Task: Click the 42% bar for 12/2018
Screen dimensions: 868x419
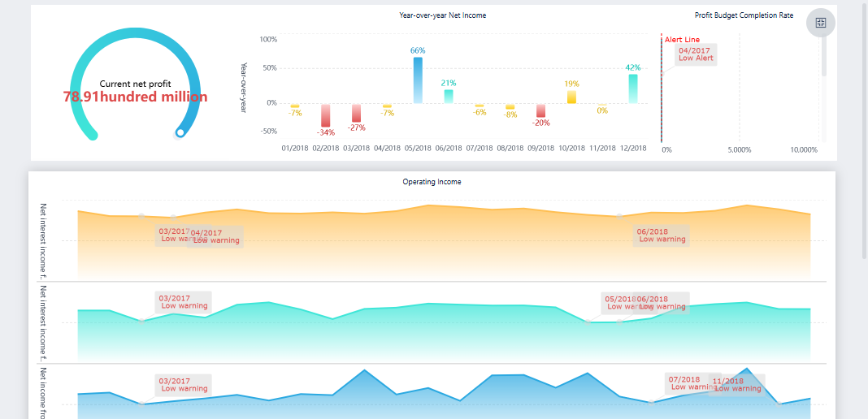Action: coord(633,89)
